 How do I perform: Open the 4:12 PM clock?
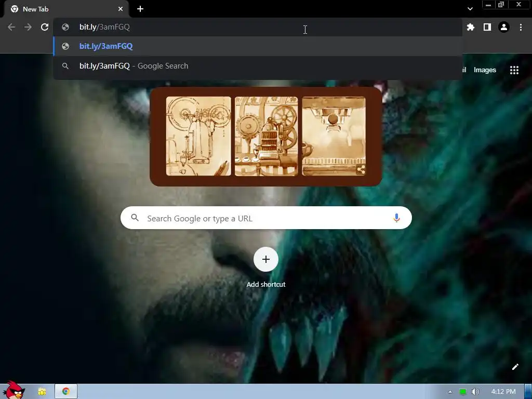[x=503, y=392]
